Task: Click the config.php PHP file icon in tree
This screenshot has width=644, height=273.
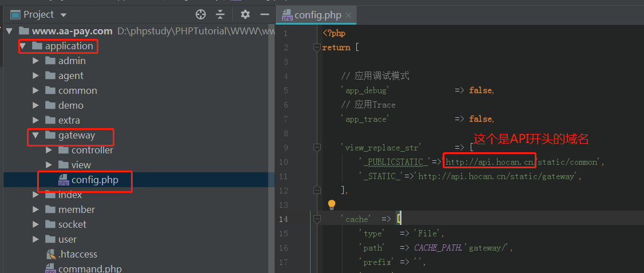Action: pyautogui.click(x=63, y=180)
